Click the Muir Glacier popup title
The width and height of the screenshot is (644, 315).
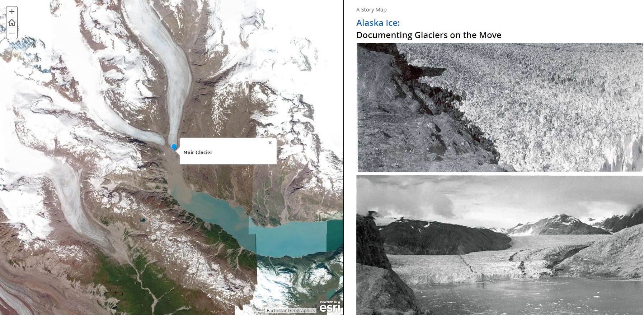pos(198,152)
